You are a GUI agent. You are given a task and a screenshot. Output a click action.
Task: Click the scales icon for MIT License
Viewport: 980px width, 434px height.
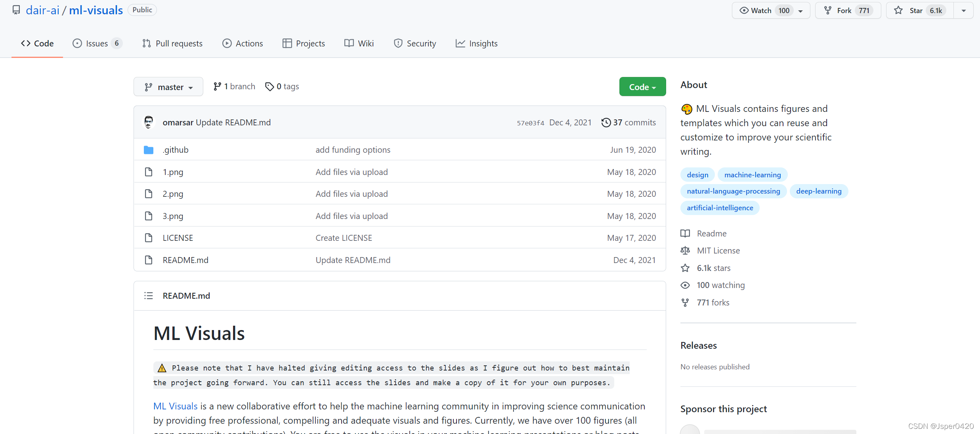coord(685,251)
